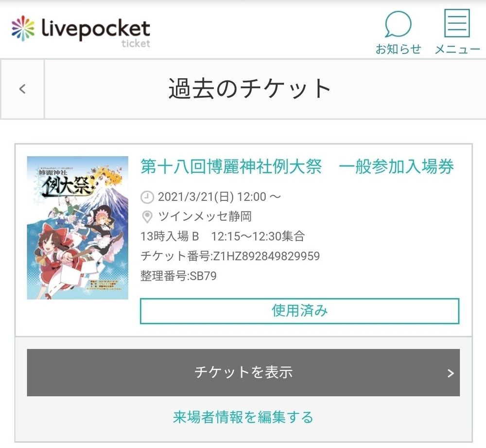Show the ticket with チケットを表示
Screen dimensions: 486x448
tap(243, 372)
